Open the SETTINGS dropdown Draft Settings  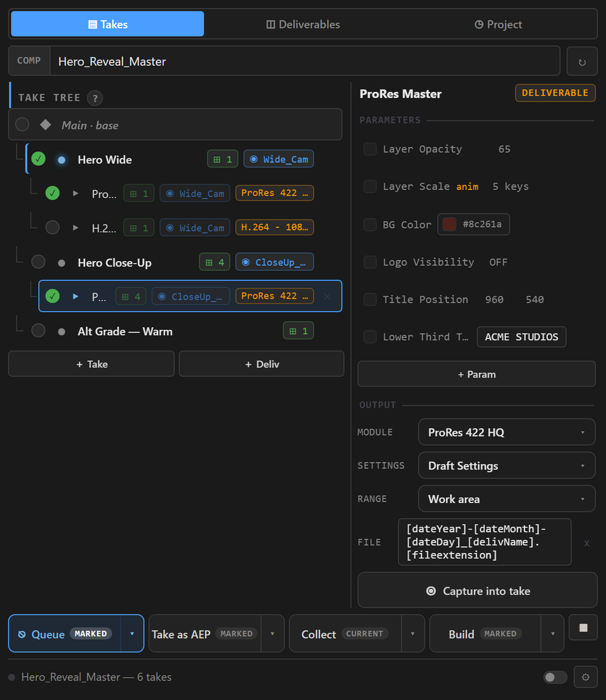tap(507, 465)
